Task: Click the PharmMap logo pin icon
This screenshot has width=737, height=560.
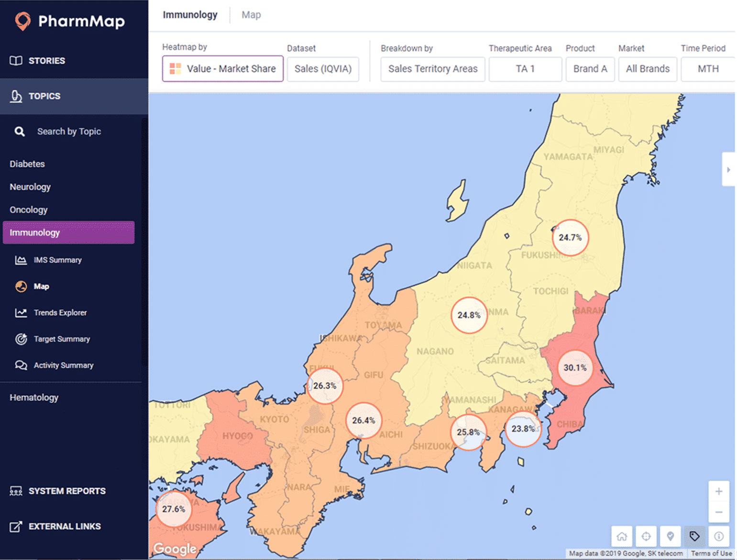Action: [22, 21]
